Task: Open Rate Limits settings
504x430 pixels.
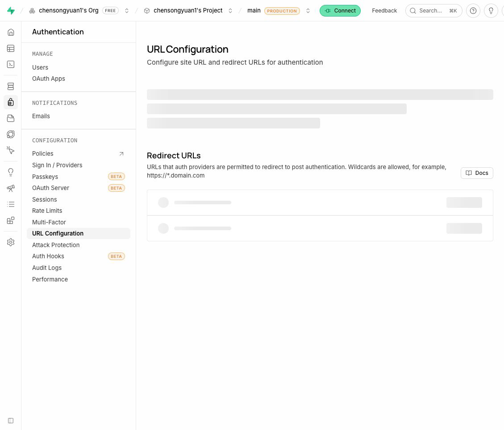Action: (x=47, y=211)
